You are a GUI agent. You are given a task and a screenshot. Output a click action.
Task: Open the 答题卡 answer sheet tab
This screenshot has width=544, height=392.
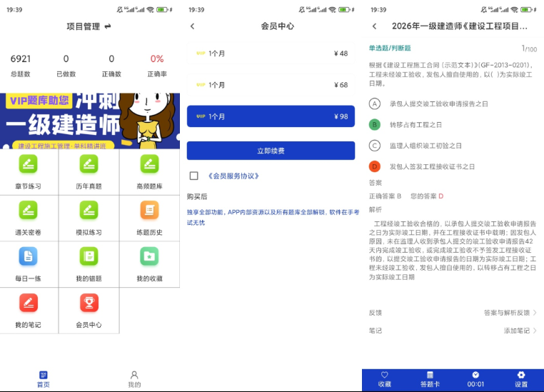(430, 379)
